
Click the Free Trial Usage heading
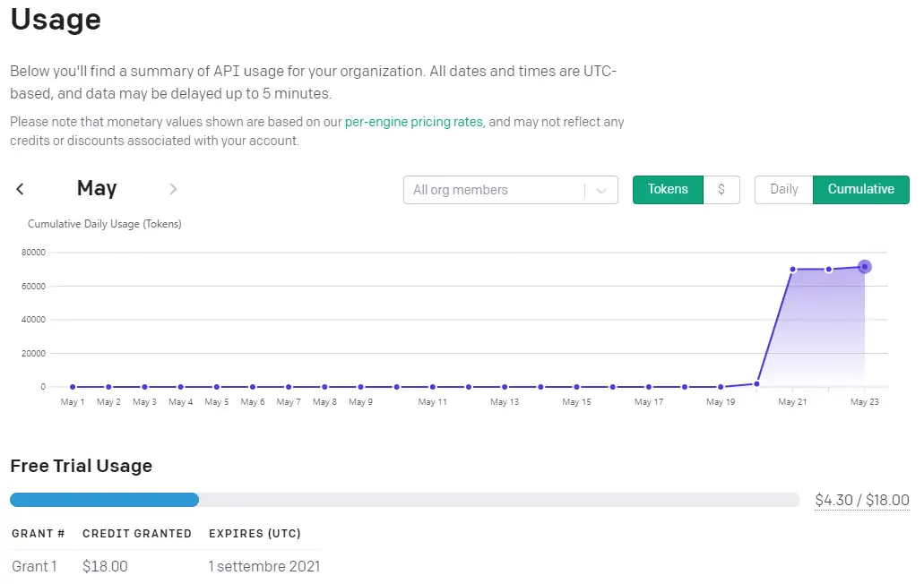point(81,466)
